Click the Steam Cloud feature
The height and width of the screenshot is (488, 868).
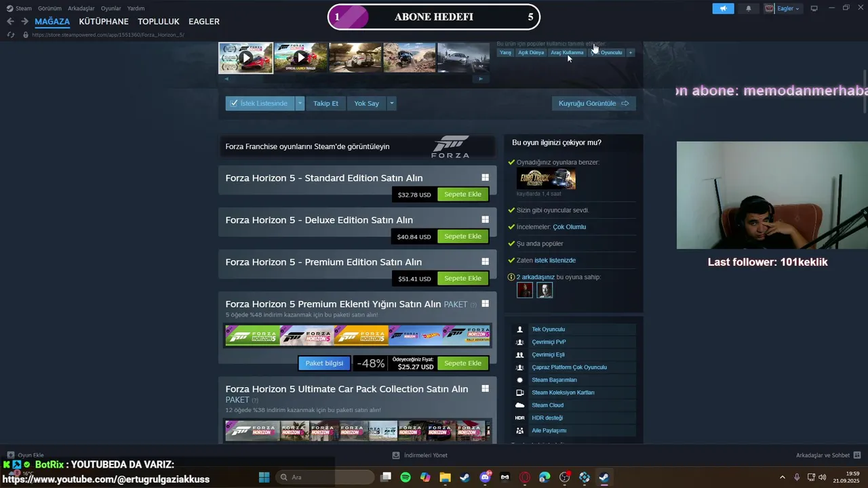[x=574, y=405]
